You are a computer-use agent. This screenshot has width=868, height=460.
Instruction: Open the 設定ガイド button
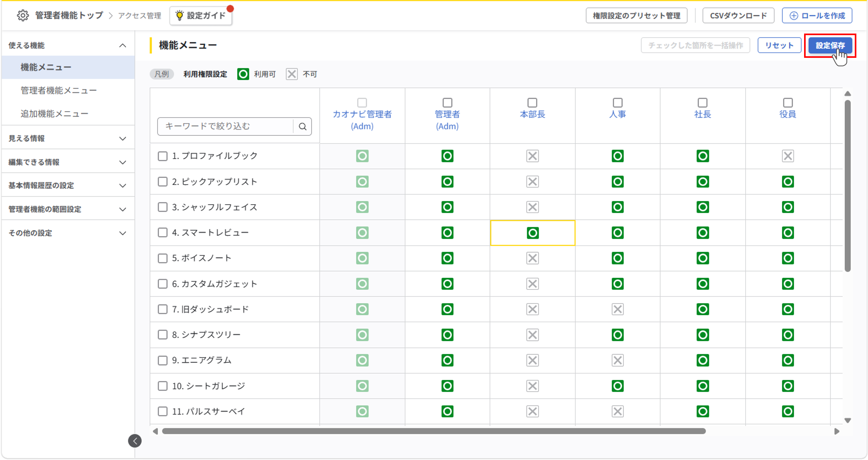(201, 16)
